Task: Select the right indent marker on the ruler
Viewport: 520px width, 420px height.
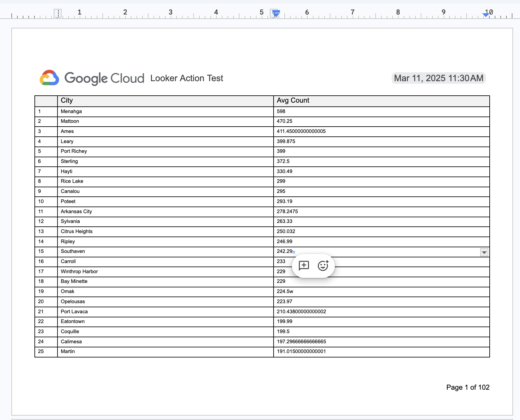Action: click(486, 15)
